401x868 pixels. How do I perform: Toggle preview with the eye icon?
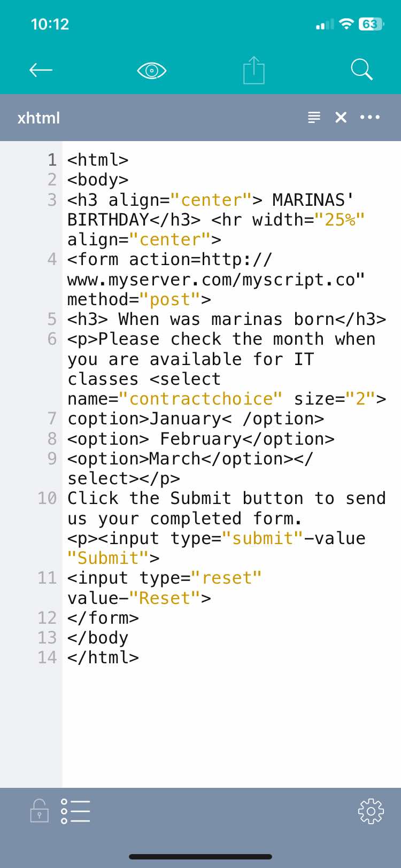point(152,71)
